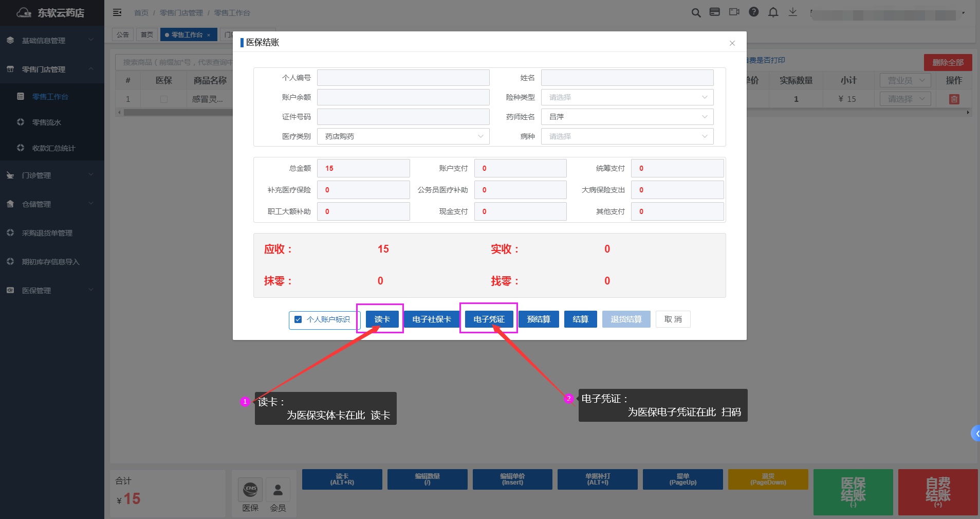
Task: Check the 医保 checkbox in row 1
Action: [x=164, y=99]
